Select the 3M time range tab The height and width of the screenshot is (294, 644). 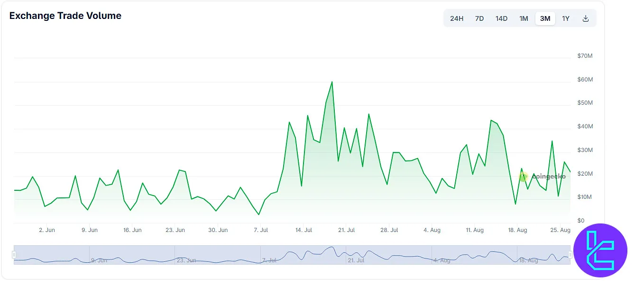[x=545, y=18]
